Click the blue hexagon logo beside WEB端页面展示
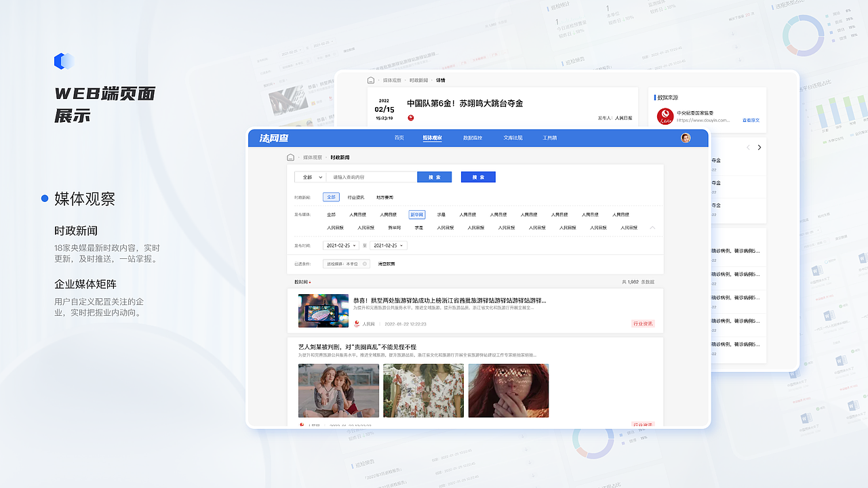Screen dimensions: 868x488 [x=64, y=60]
